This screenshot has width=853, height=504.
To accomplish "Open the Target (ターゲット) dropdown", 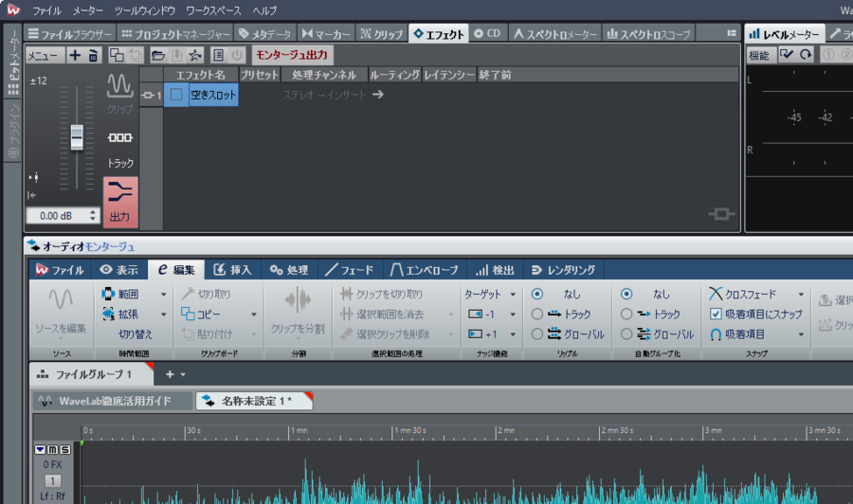I will click(490, 294).
